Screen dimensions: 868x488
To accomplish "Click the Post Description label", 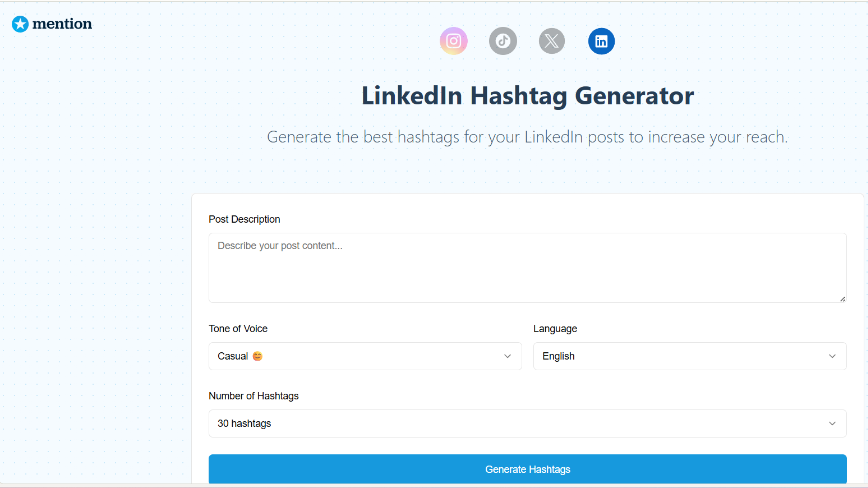I will click(244, 219).
